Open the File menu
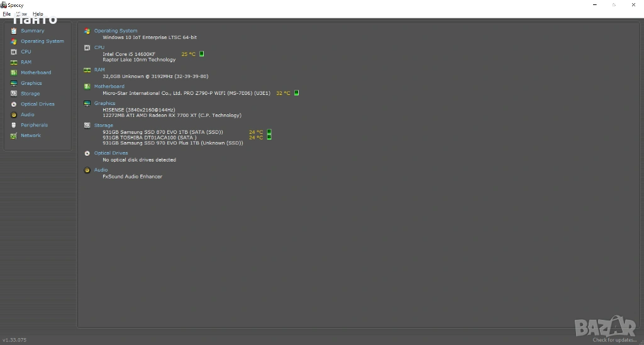 pyautogui.click(x=6, y=14)
